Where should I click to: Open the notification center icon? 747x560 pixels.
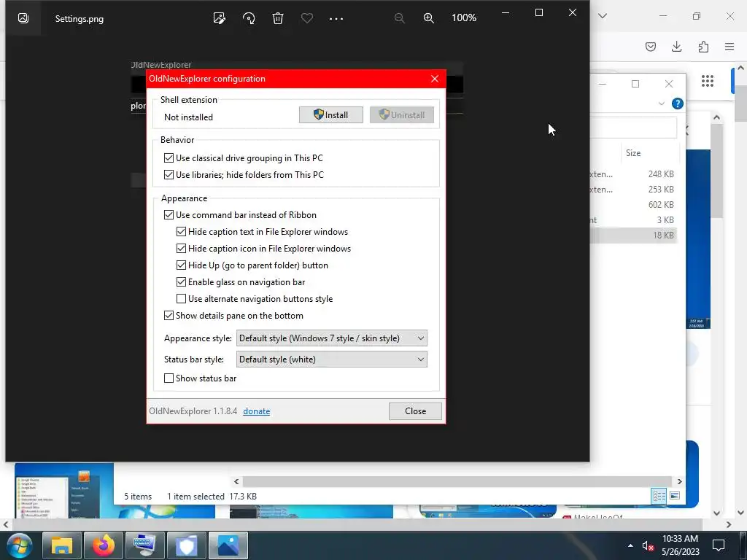[x=719, y=545]
